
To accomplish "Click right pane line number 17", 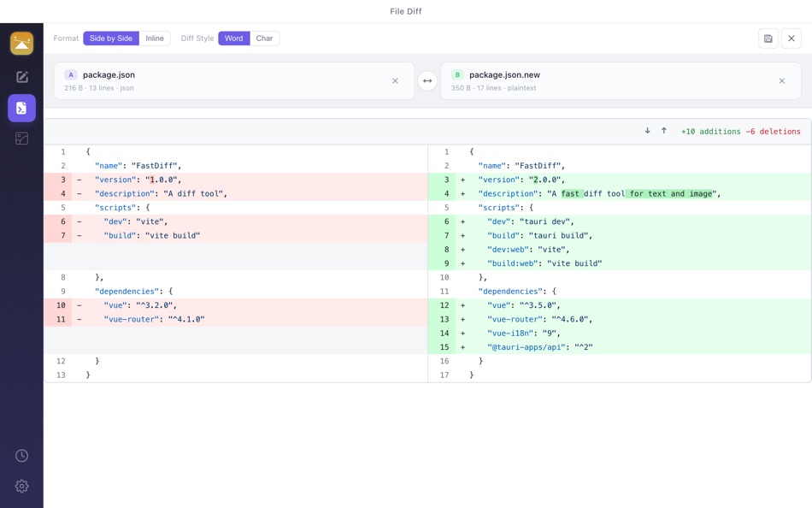I will (x=444, y=375).
